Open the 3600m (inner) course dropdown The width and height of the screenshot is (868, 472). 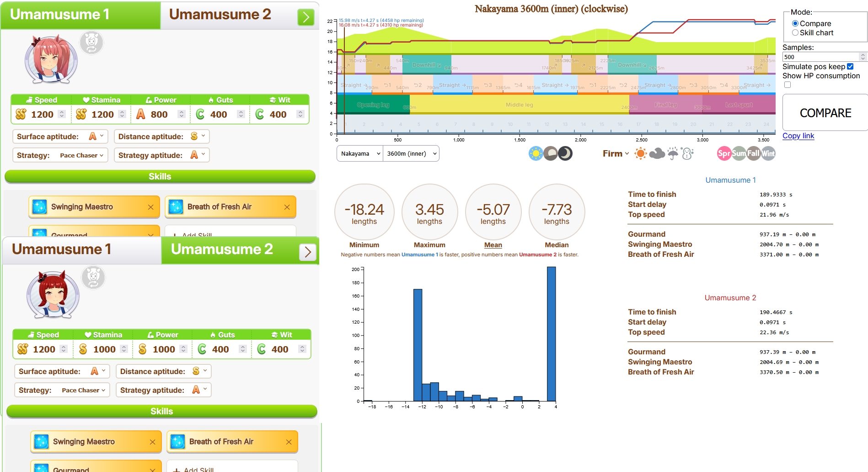pos(411,153)
